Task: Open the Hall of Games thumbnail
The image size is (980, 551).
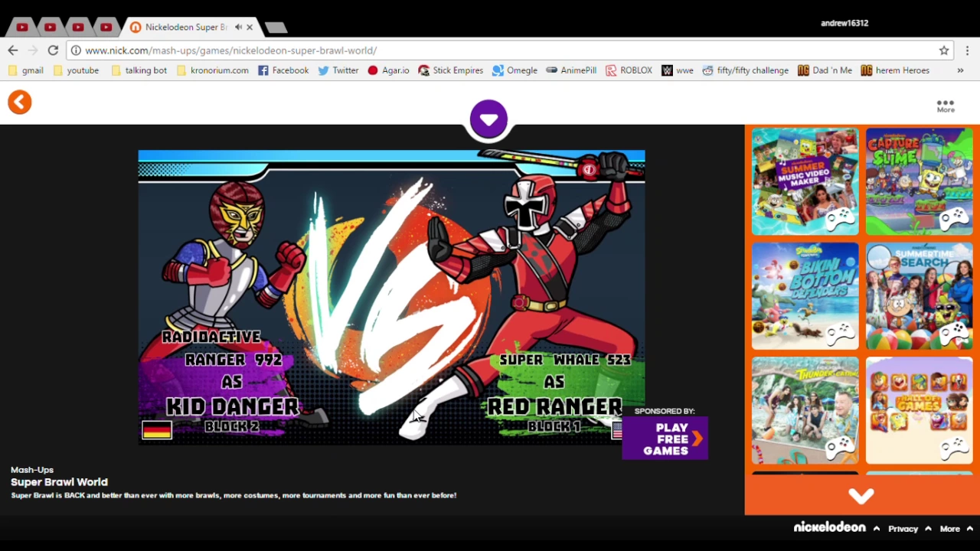Action: (919, 410)
